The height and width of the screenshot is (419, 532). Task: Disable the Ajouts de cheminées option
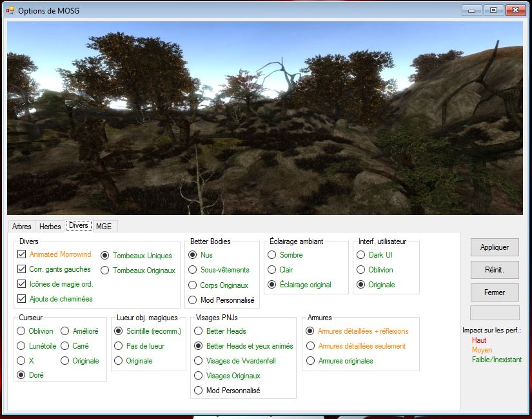pyautogui.click(x=22, y=299)
